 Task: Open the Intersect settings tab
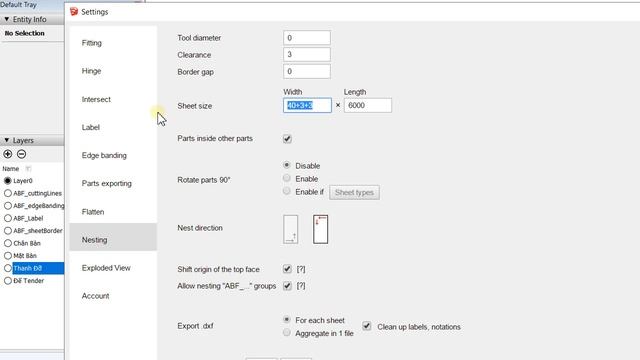[x=113, y=99]
